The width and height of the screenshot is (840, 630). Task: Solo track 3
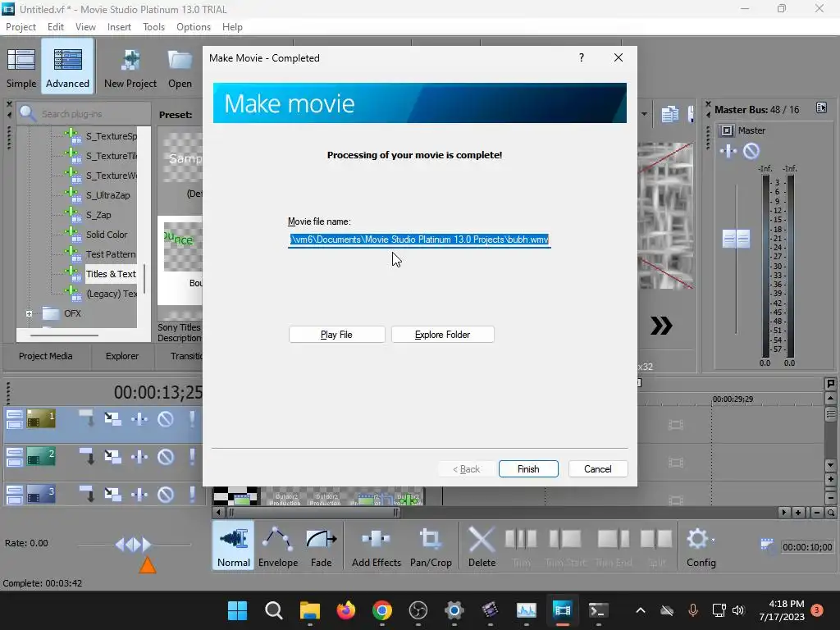[x=192, y=494]
